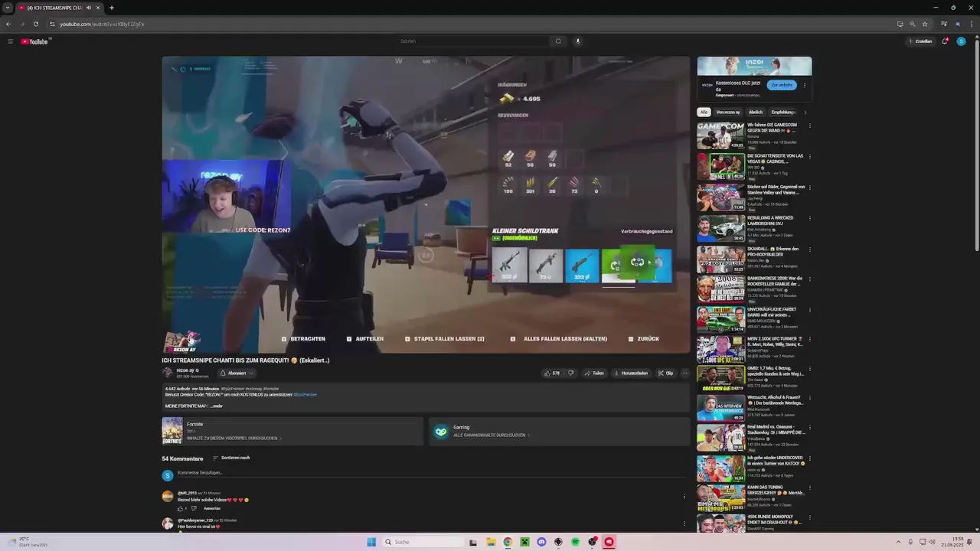This screenshot has width=980, height=551.
Task: Open the PRO-BODYBUILDER video thumbnail
Action: tap(720, 259)
